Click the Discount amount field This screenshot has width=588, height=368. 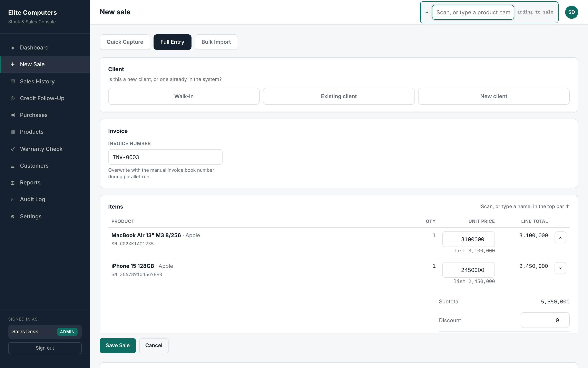tap(545, 320)
